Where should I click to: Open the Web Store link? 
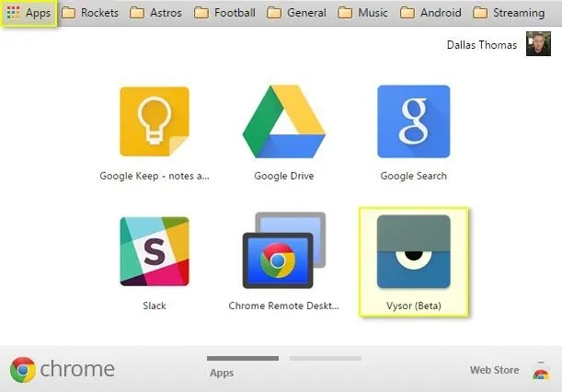tap(494, 370)
